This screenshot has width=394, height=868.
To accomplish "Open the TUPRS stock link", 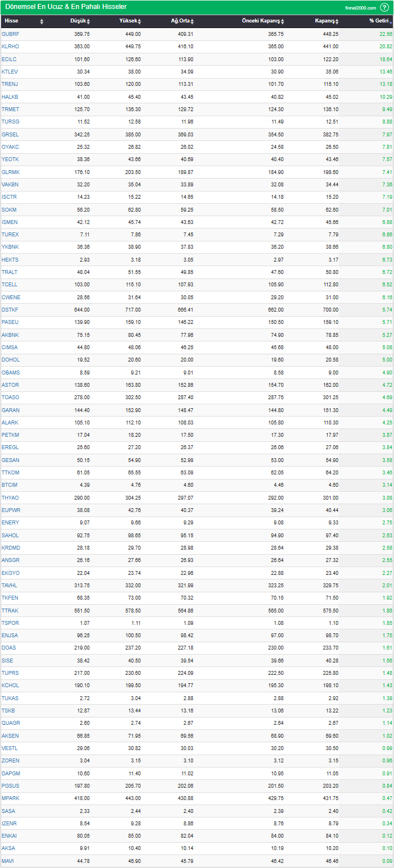I will [x=10, y=673].
